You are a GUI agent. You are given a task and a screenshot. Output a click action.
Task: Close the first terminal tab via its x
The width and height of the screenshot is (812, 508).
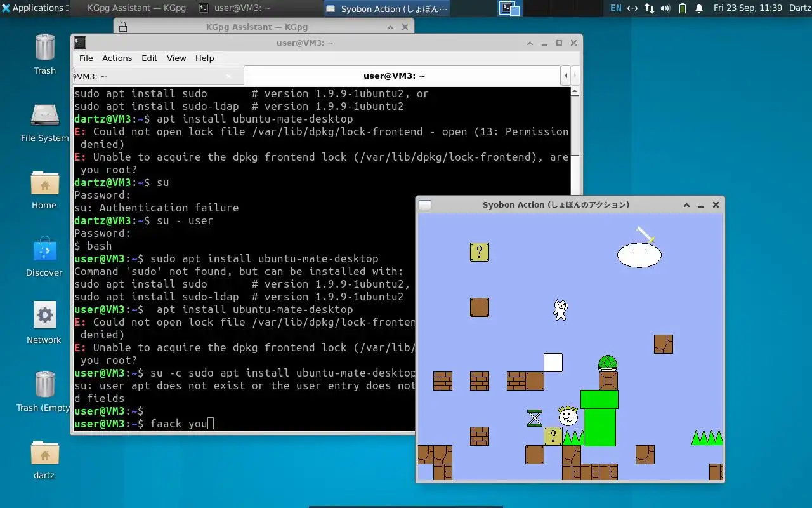pyautogui.click(x=230, y=76)
